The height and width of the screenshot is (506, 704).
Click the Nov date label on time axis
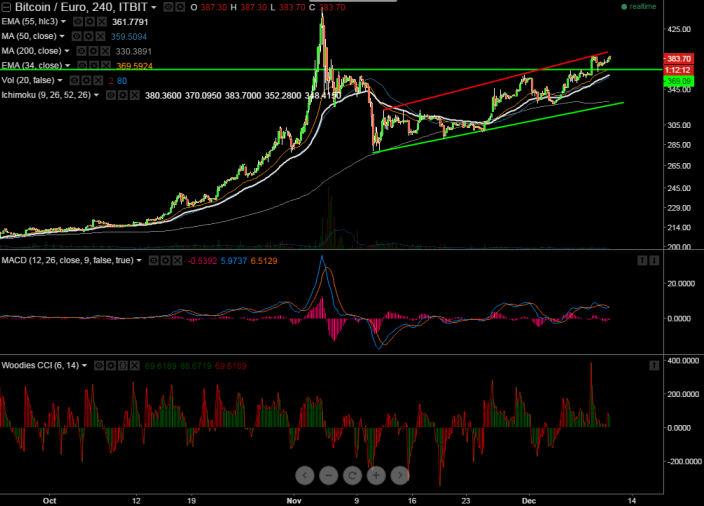294,500
